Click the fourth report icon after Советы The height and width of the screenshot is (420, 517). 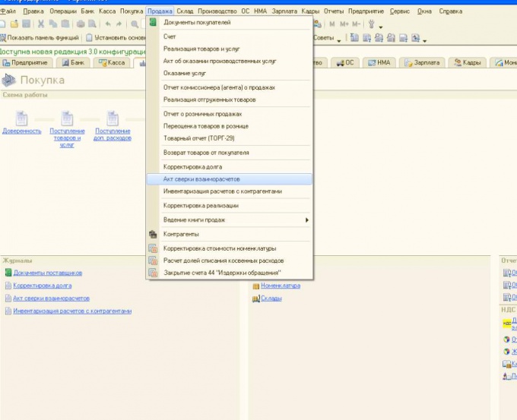(x=391, y=38)
